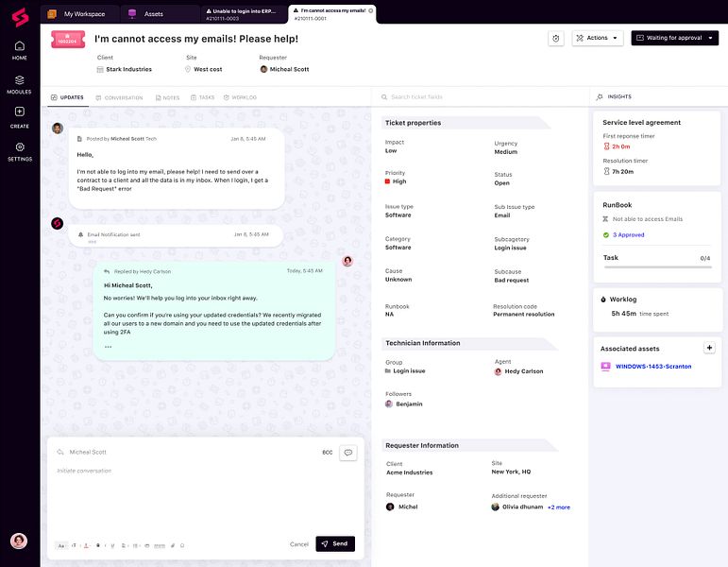The height and width of the screenshot is (567, 728).
Task: Send the reply message
Action: [335, 543]
